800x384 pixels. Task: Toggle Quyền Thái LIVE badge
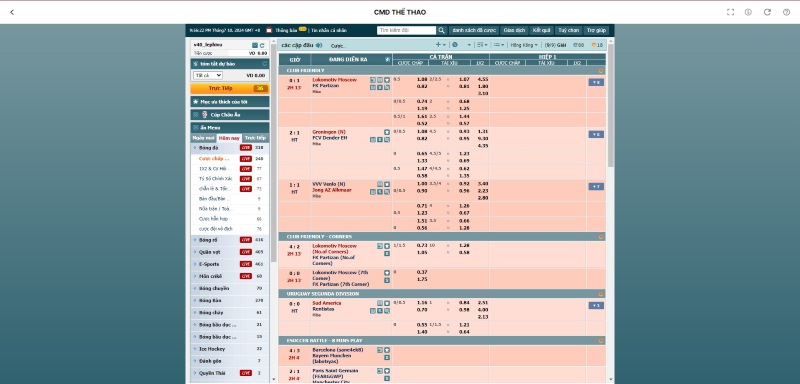(246, 373)
